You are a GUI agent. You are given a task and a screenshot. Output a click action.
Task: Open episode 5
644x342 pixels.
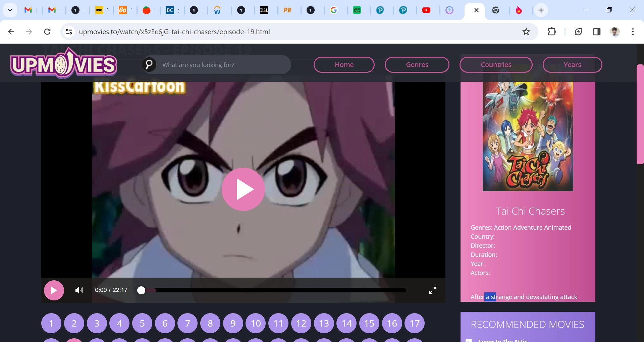pyautogui.click(x=142, y=323)
